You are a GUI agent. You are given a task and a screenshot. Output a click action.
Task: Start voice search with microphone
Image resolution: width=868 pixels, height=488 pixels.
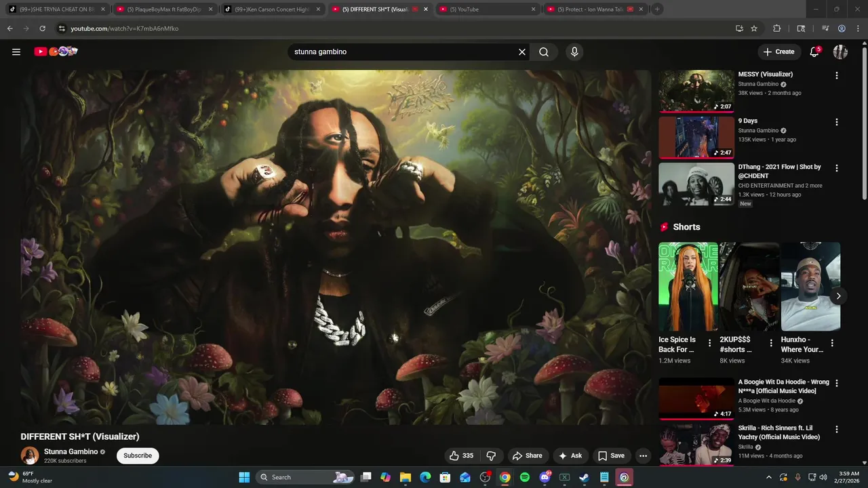574,52
